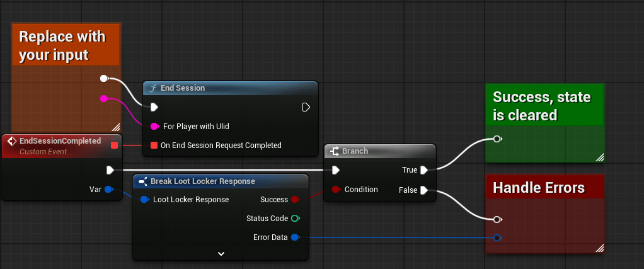Viewport: 644px width, 269px height.
Task: Click the EndSessionCompleted red delegate output pin
Action: [114, 146]
